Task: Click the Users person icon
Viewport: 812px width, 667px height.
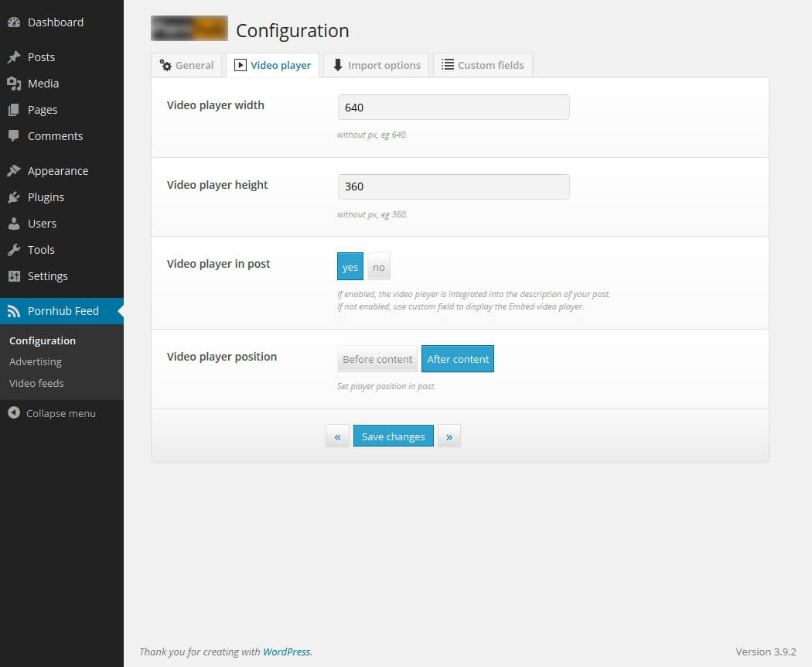Action: tap(14, 224)
